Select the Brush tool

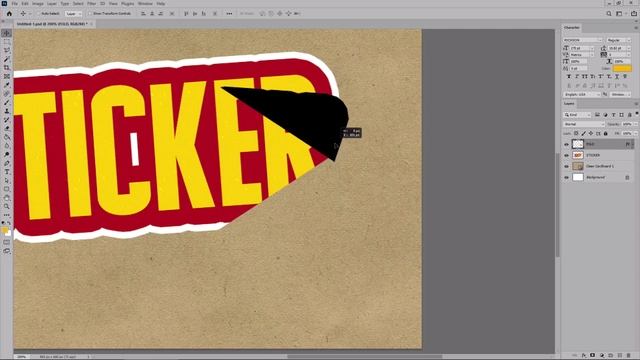click(7, 102)
